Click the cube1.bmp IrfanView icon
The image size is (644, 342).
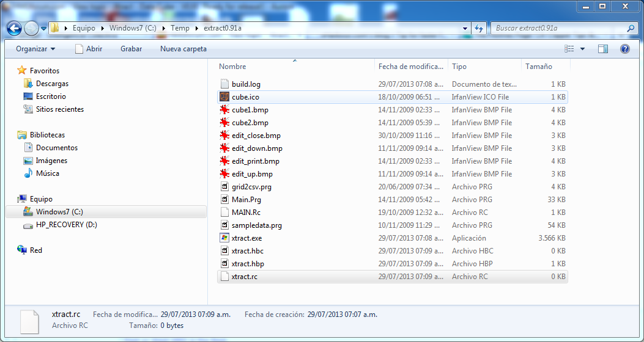point(224,110)
